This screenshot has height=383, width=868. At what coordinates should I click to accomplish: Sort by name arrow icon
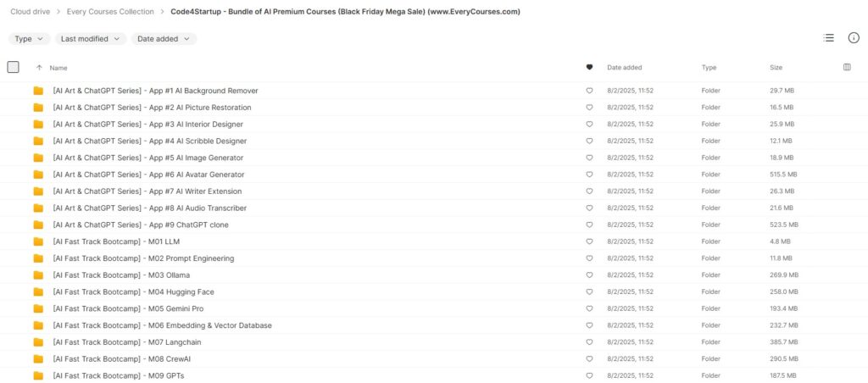pos(39,68)
